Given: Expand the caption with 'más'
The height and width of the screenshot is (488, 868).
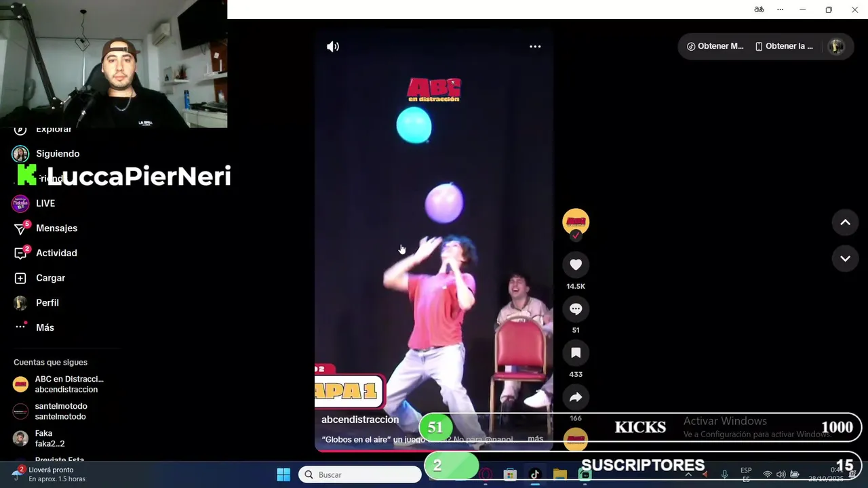Looking at the screenshot, I should (x=535, y=439).
